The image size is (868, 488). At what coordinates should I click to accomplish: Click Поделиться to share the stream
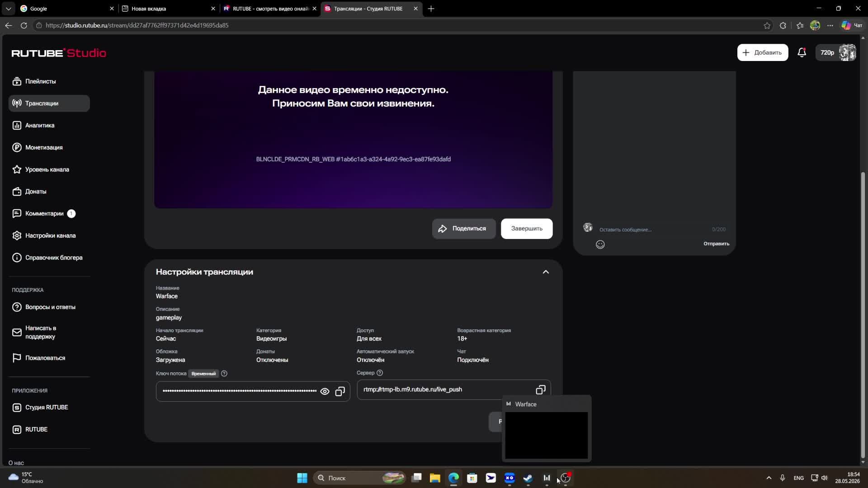pyautogui.click(x=463, y=229)
